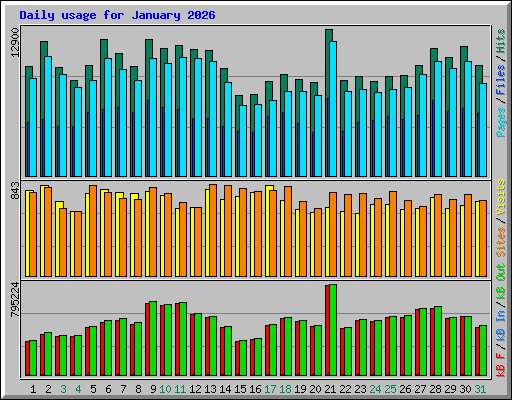This screenshot has height=400, width=512.
Task: Click the green kB Out bar for day 21
Action: point(333,330)
